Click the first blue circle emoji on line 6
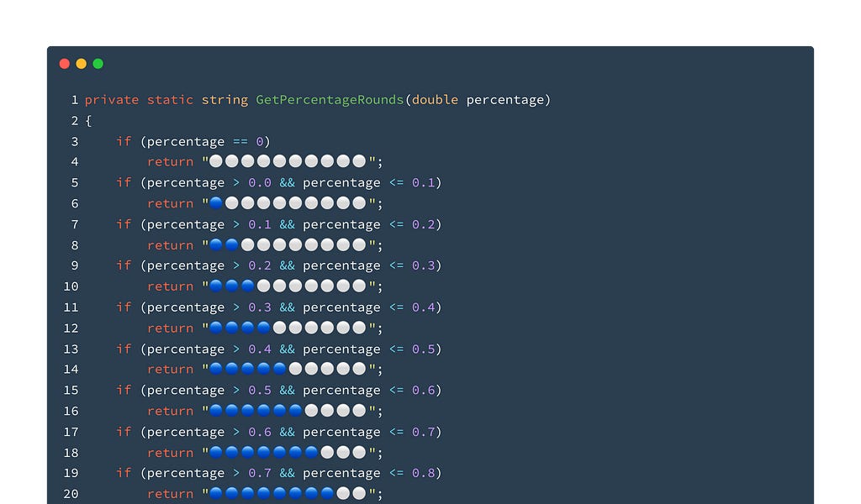 tap(217, 202)
